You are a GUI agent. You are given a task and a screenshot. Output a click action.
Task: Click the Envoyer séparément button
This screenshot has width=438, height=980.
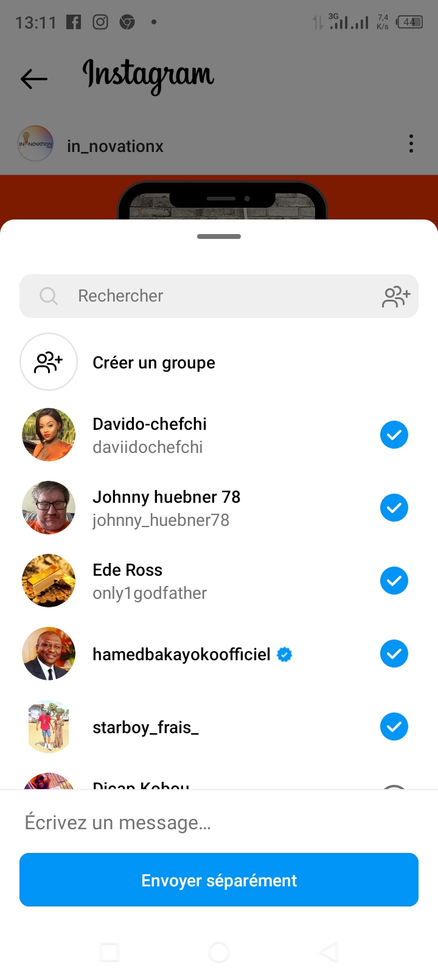[x=219, y=880]
